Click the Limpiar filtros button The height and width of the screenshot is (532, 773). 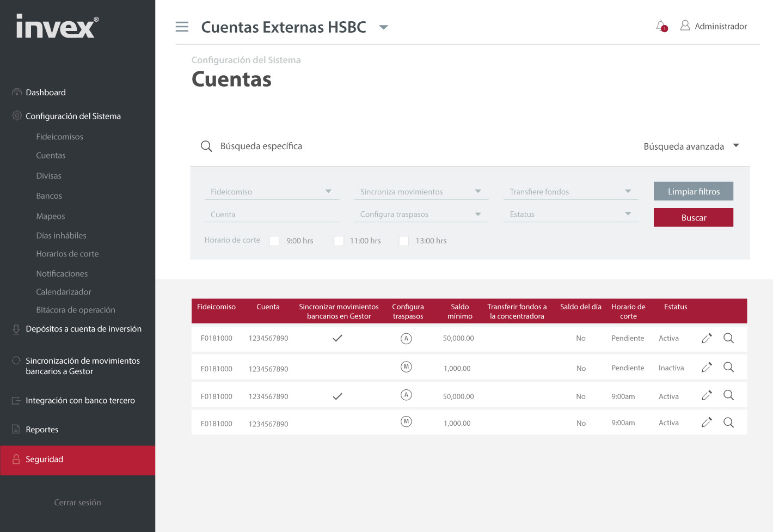click(693, 191)
